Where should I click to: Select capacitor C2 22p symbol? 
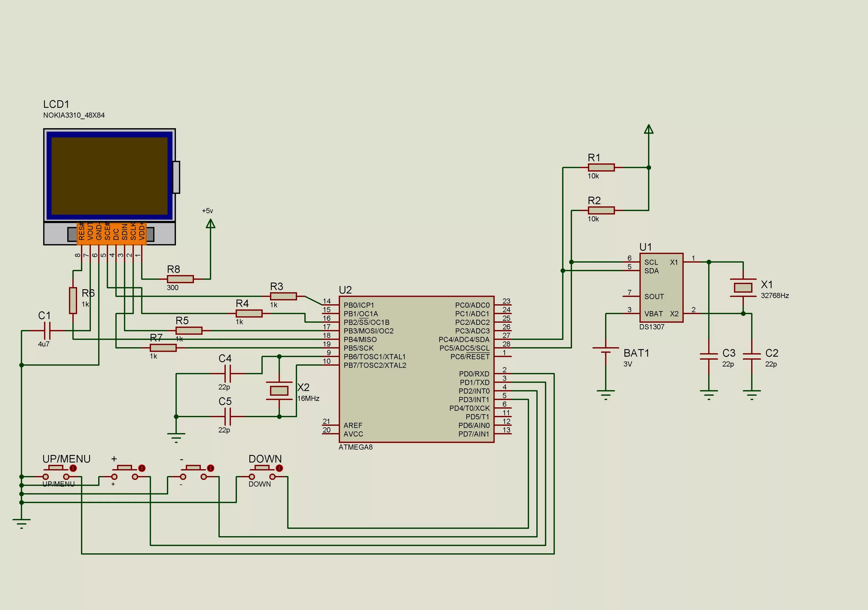coord(752,356)
